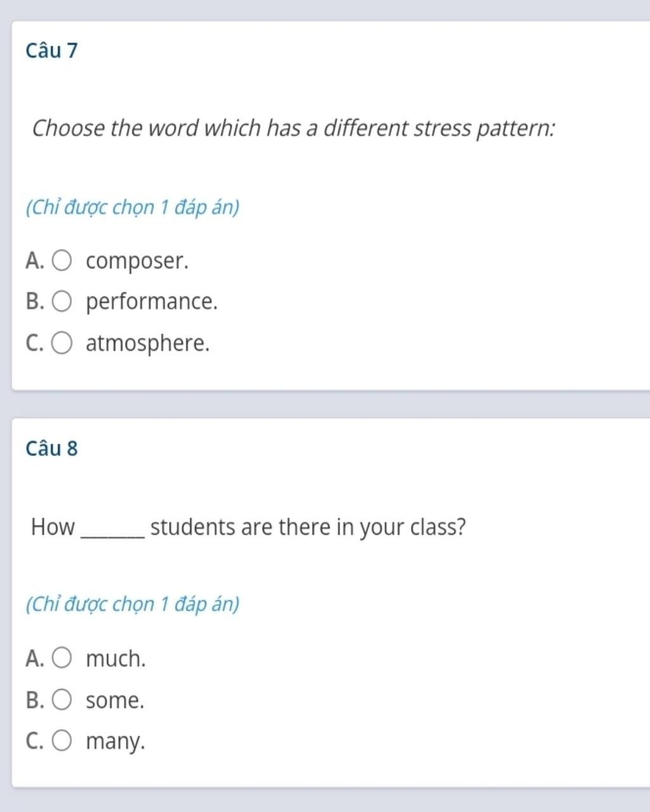The height and width of the screenshot is (812, 650).
Task: Select the radio button for "composer"
Action: click(x=62, y=261)
